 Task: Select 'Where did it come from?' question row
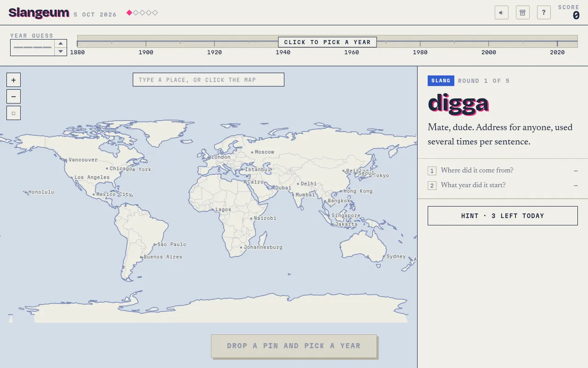(503, 171)
